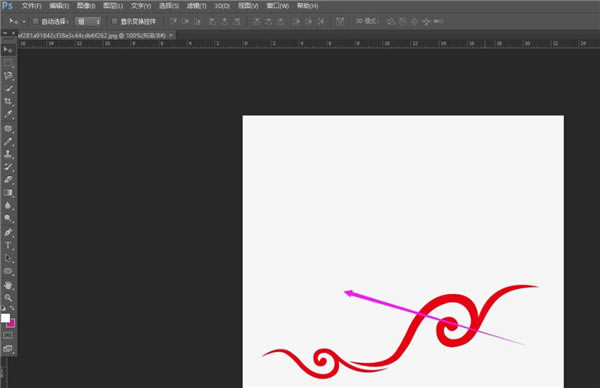Close the jpg document tab

[171, 36]
